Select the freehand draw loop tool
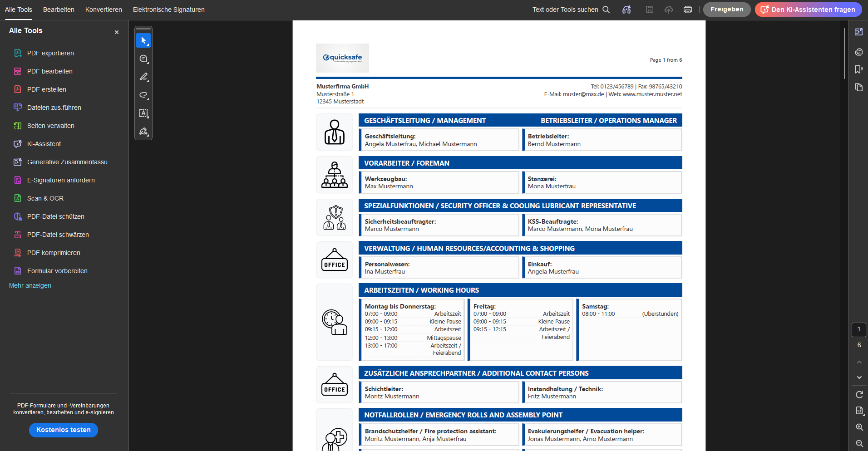868x451 pixels. (x=143, y=95)
